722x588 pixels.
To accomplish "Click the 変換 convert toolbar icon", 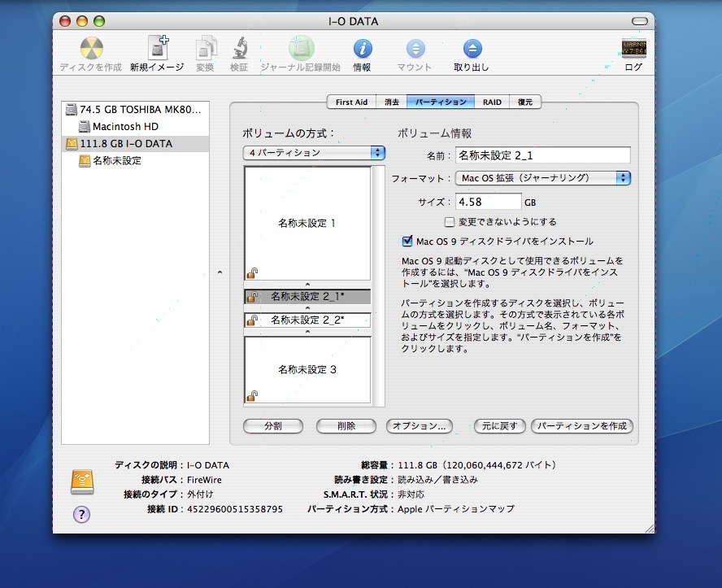I will (206, 48).
